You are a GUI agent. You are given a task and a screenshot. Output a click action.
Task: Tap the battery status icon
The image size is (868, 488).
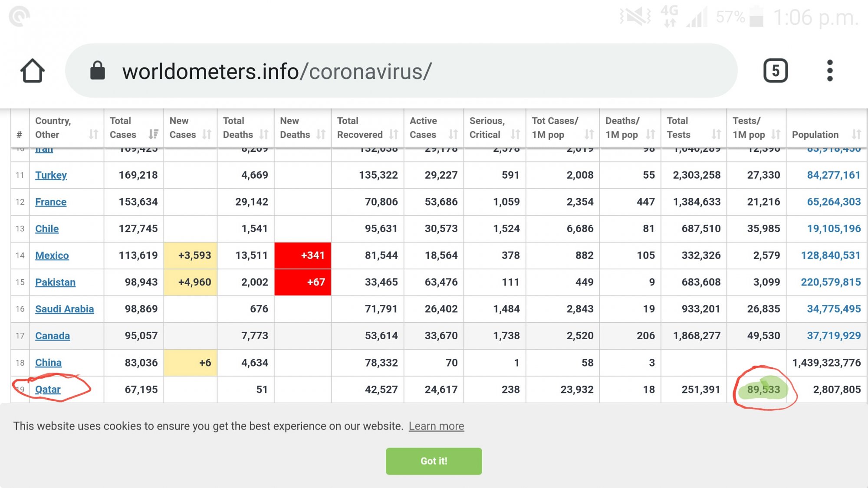pyautogui.click(x=756, y=16)
